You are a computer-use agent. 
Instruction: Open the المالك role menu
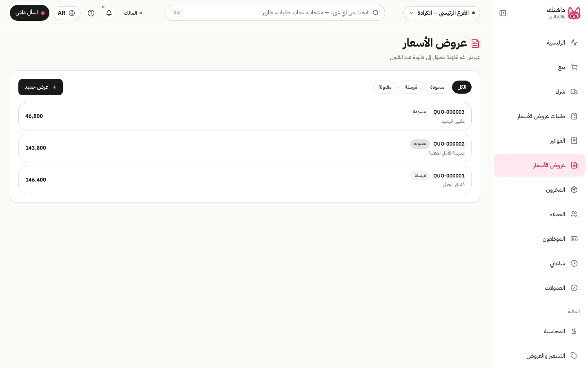[133, 13]
